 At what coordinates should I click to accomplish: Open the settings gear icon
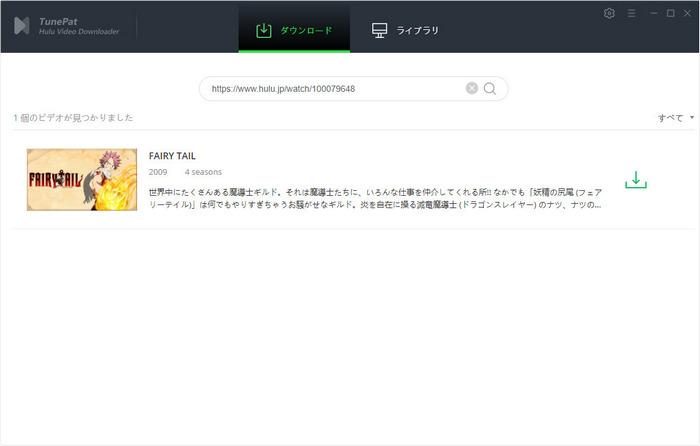click(x=609, y=13)
